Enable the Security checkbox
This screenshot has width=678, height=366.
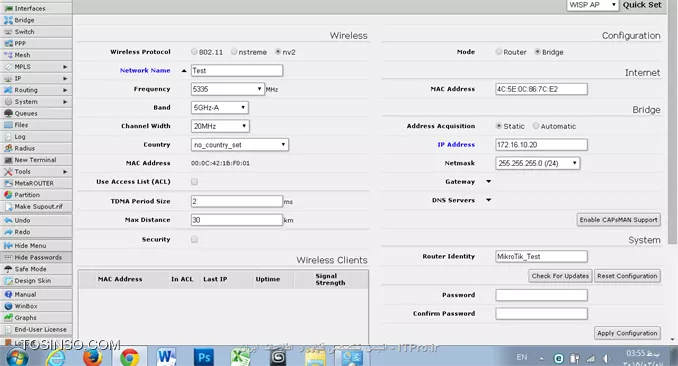195,239
